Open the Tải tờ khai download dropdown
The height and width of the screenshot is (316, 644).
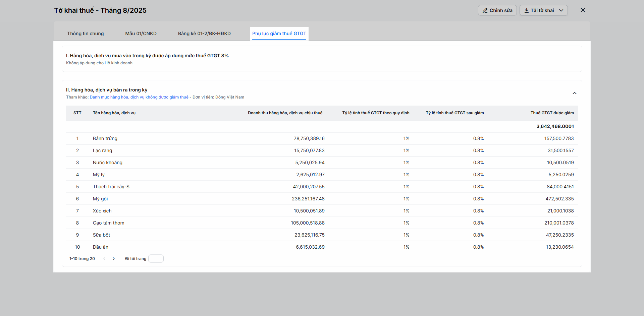click(543, 10)
